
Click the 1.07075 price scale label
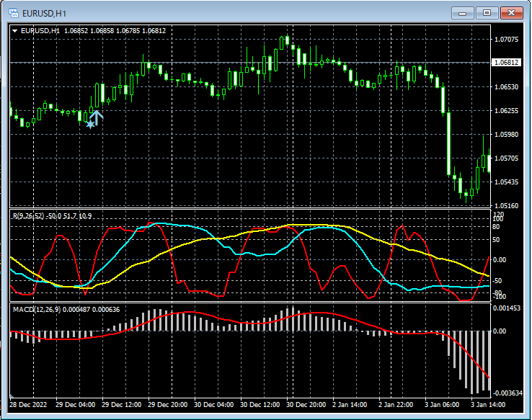507,40
